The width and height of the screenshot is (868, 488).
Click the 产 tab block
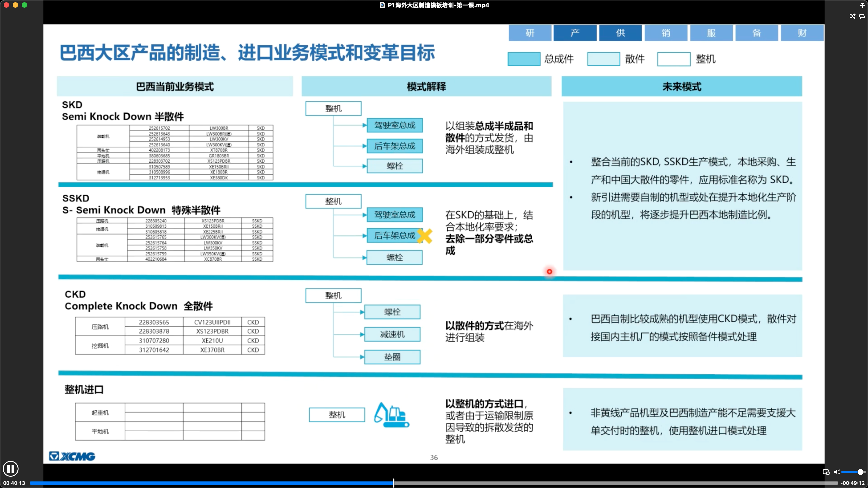tap(575, 33)
